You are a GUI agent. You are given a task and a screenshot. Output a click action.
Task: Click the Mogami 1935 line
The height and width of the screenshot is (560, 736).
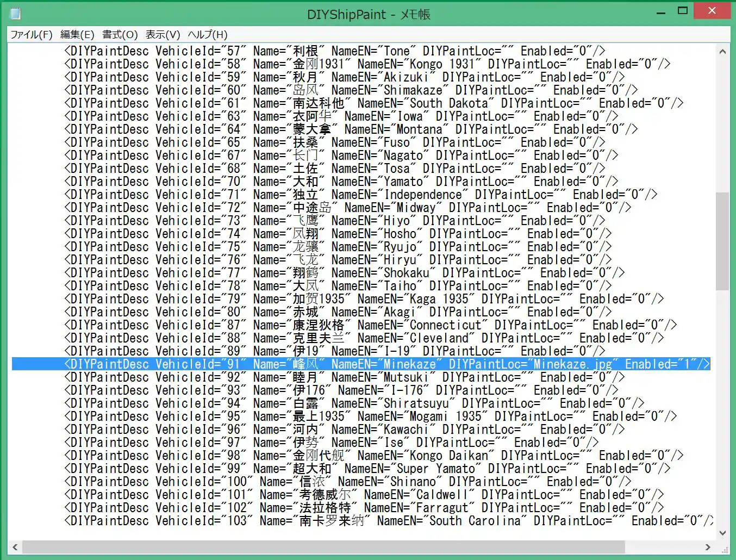click(x=370, y=416)
